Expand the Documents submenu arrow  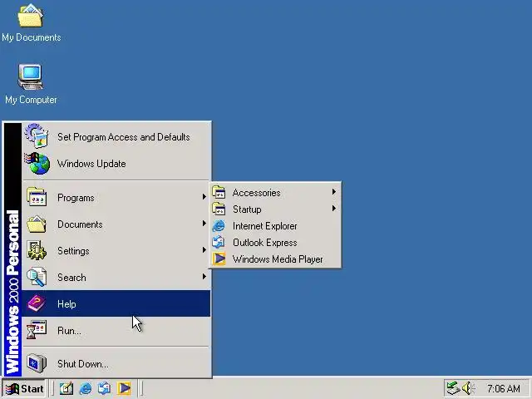pyautogui.click(x=204, y=224)
